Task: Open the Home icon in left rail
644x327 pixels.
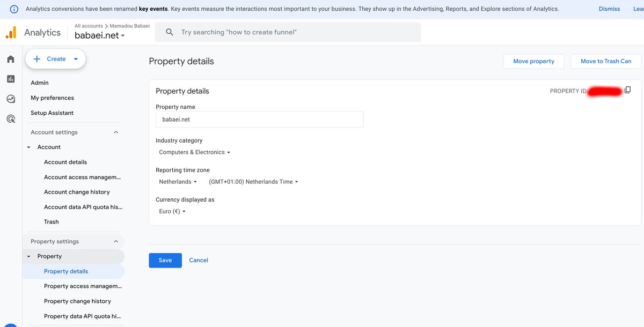Action: (x=11, y=59)
